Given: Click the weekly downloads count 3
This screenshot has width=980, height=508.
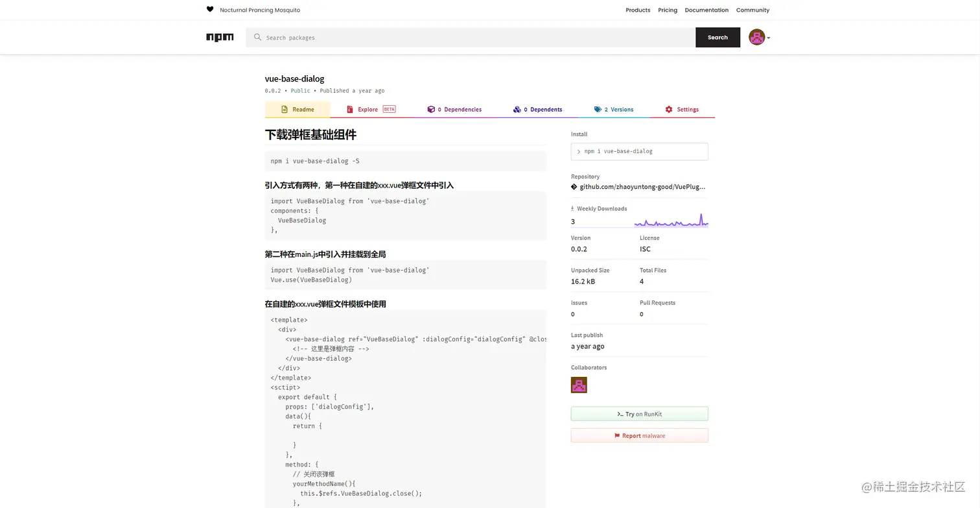Looking at the screenshot, I should [x=573, y=221].
